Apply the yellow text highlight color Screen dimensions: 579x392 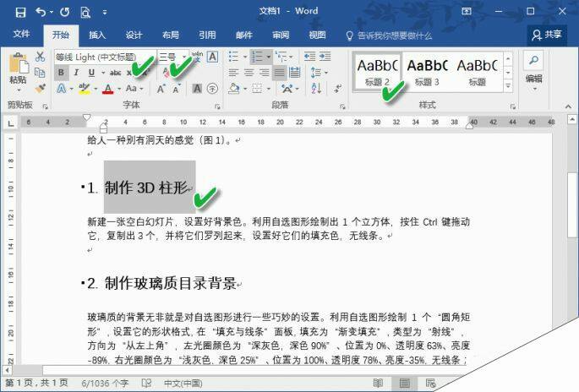coord(85,89)
